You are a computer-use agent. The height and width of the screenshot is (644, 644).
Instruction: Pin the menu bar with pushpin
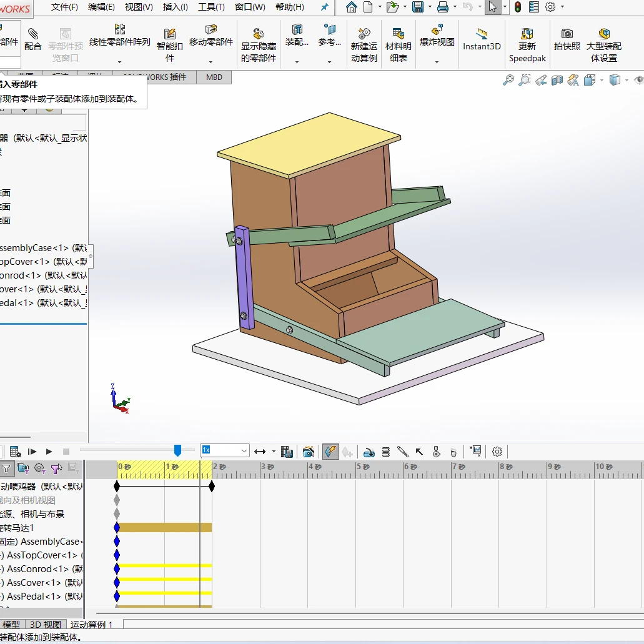(x=324, y=7)
